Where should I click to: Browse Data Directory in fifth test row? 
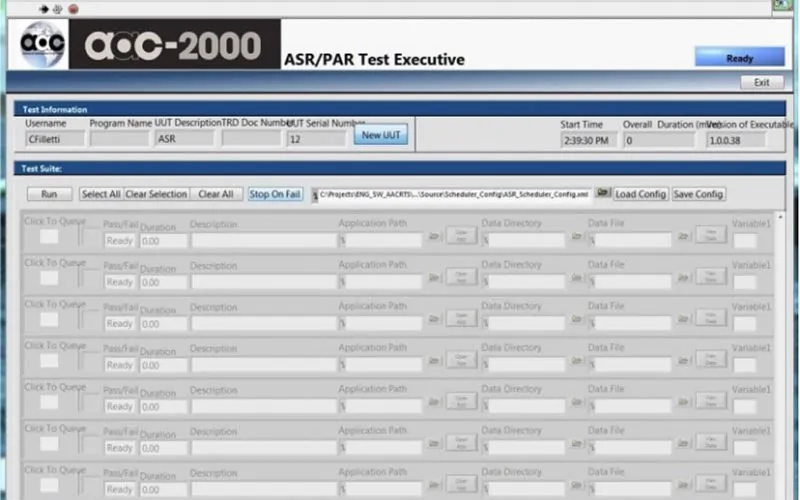(577, 402)
